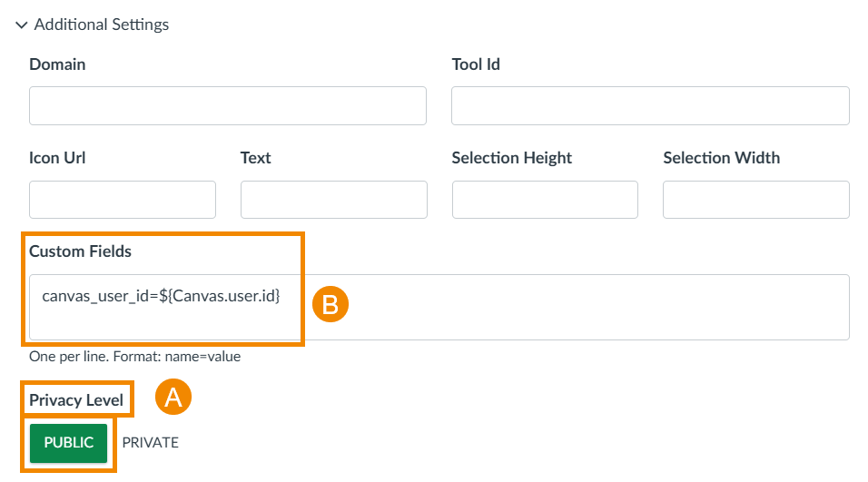This screenshot has height=482, width=868.
Task: Collapse the Additional Settings chevron arrow
Action: [22, 25]
